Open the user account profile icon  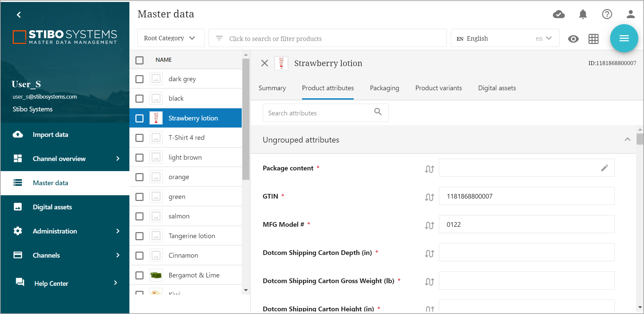tap(631, 14)
